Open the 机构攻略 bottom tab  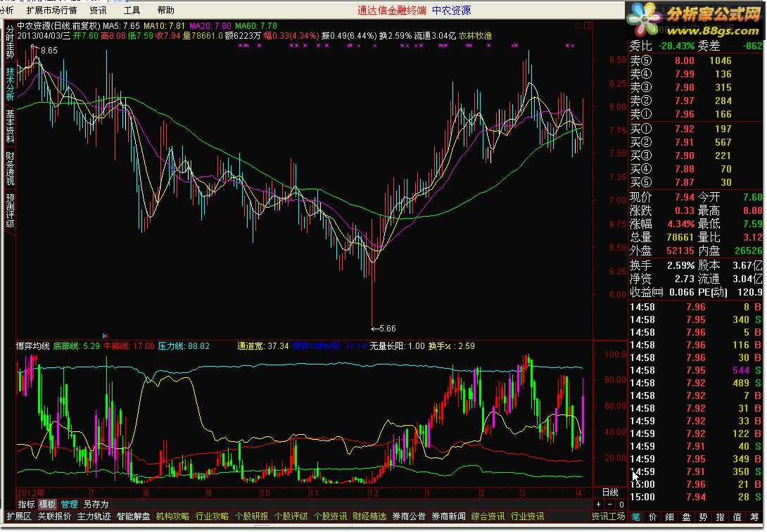(x=172, y=517)
